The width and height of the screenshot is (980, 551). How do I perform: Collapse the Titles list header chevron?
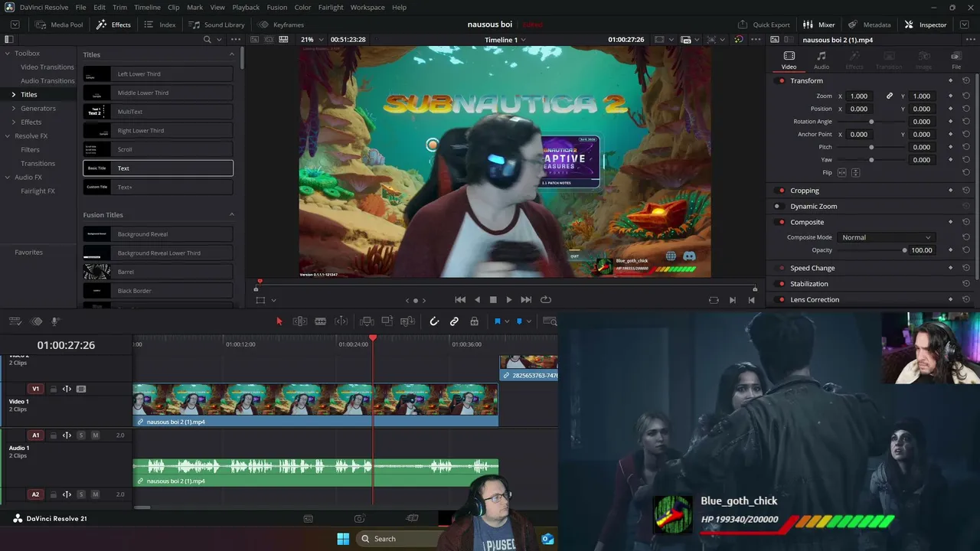point(232,54)
